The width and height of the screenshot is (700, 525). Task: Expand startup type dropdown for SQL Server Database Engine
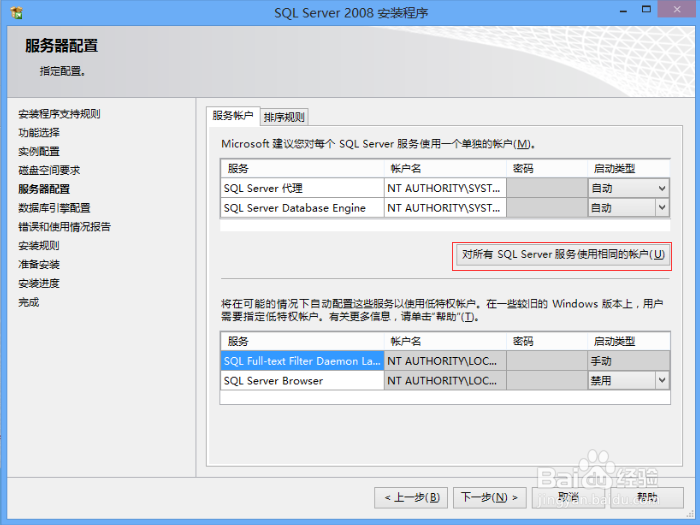point(662,208)
